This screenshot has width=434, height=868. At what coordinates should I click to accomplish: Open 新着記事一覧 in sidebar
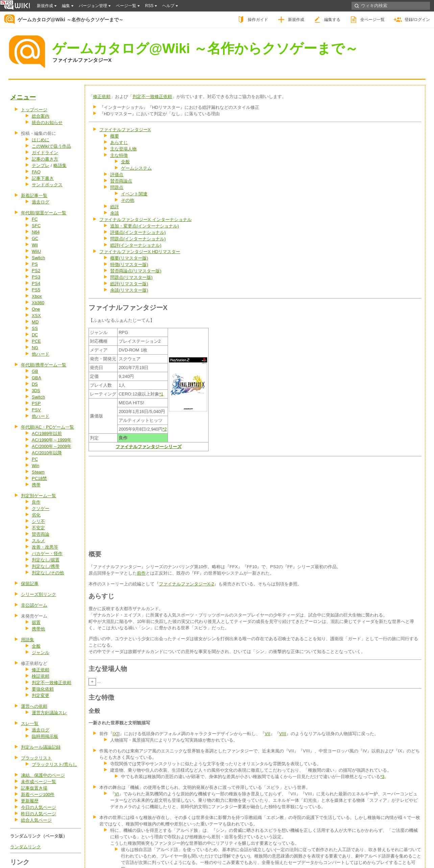point(34,196)
